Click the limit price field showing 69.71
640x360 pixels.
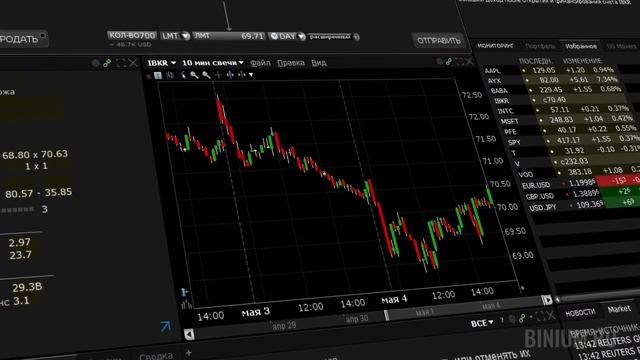pyautogui.click(x=229, y=36)
